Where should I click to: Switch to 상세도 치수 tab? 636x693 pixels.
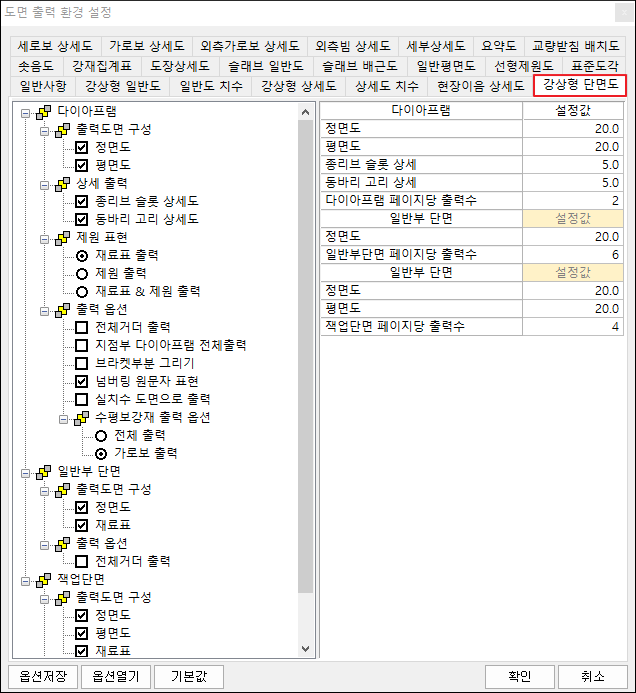click(387, 86)
